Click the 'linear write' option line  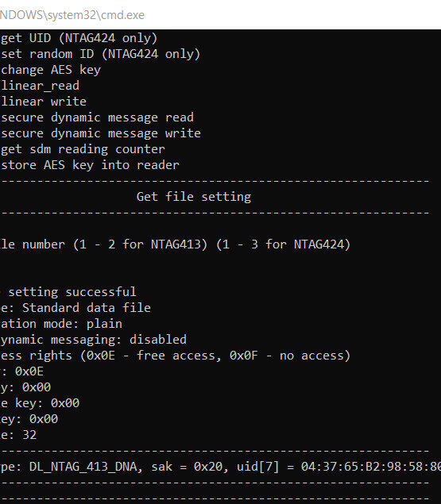tap(44, 102)
